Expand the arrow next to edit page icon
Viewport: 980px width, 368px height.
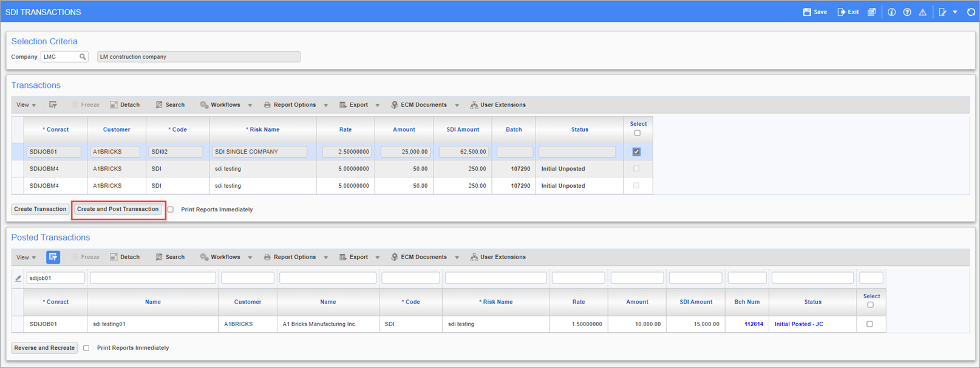[x=955, y=12]
